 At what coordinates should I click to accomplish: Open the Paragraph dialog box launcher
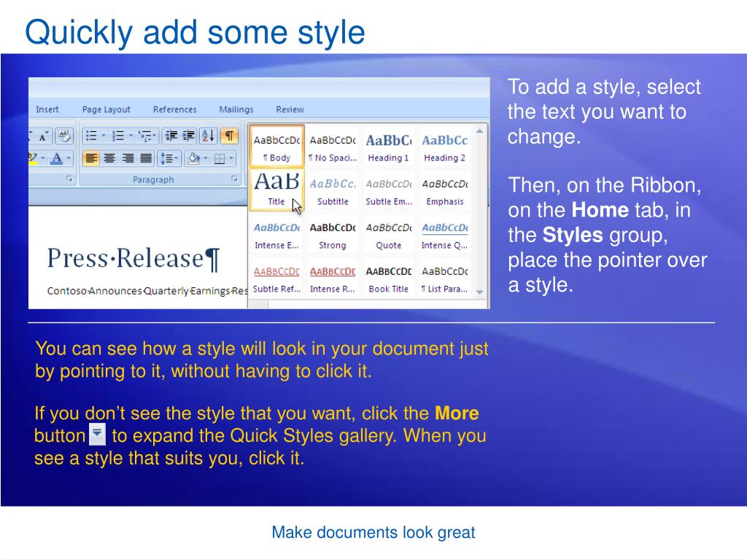[x=234, y=179]
